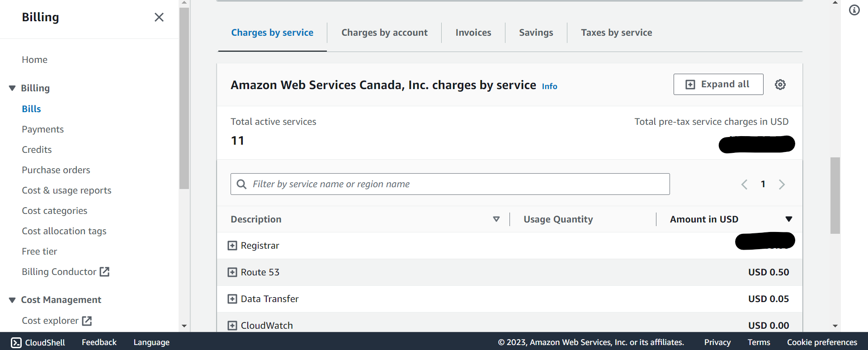
Task: Click the sidebar vertical scrollbar thumb
Action: 184,98
